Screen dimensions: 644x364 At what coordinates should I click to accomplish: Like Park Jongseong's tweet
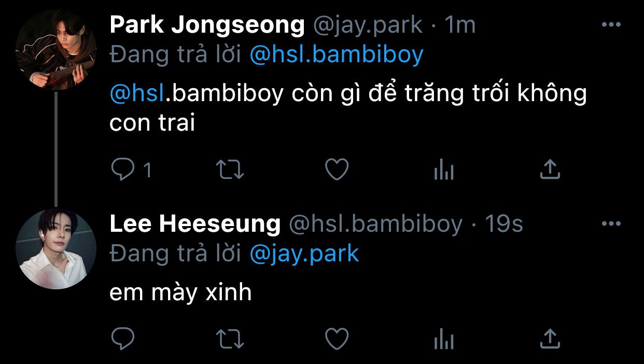coord(337,170)
